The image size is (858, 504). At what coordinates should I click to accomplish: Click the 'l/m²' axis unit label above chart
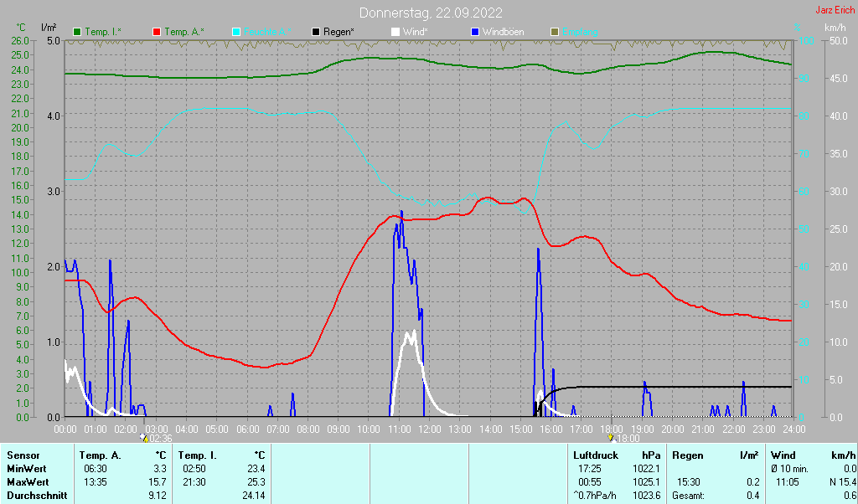(x=49, y=28)
